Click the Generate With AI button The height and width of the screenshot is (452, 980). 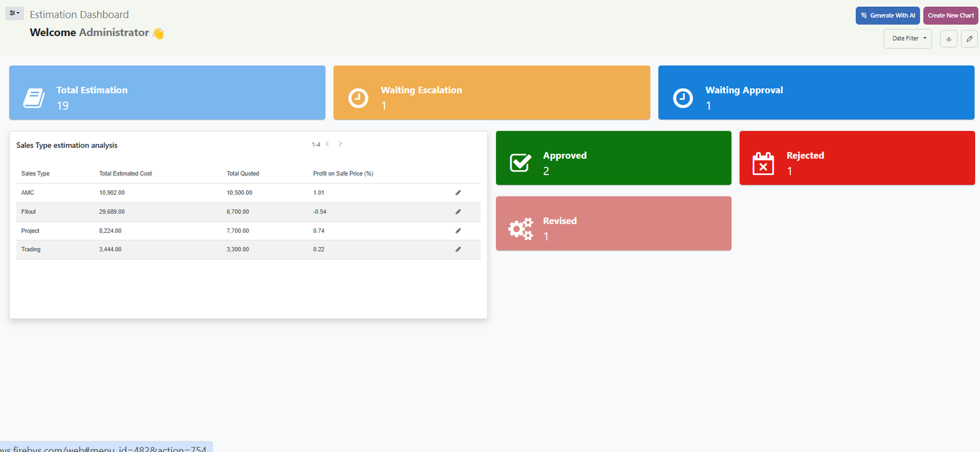(888, 15)
